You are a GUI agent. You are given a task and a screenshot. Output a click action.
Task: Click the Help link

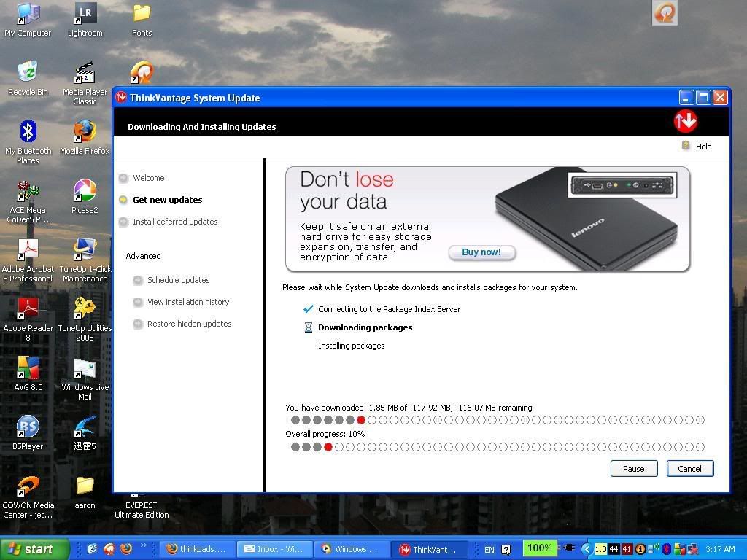pos(703,147)
